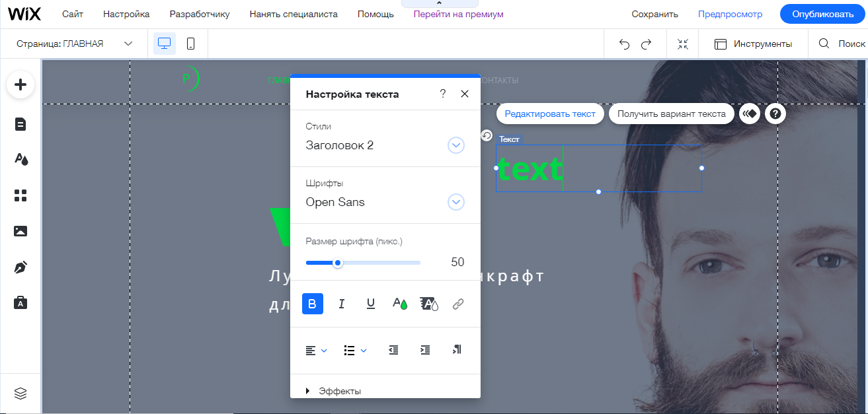This screenshot has height=414, width=868.
Task: Close the Настройка текста panel
Action: pos(465,94)
